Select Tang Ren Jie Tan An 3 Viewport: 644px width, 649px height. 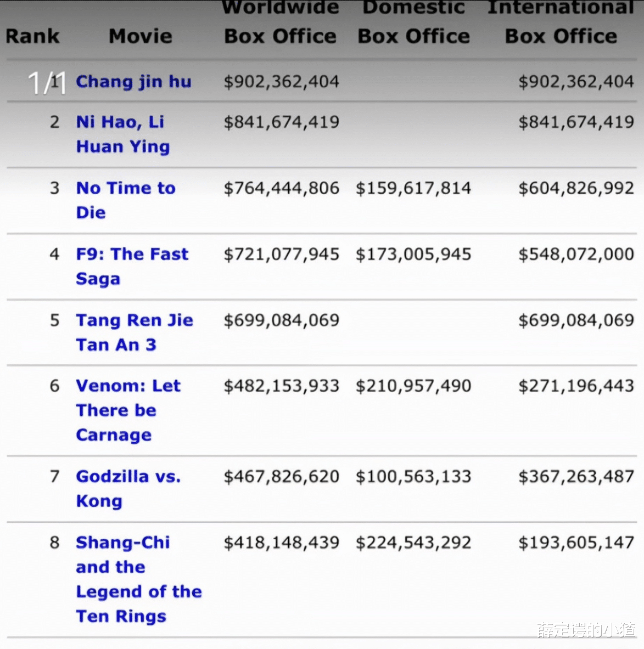134,332
